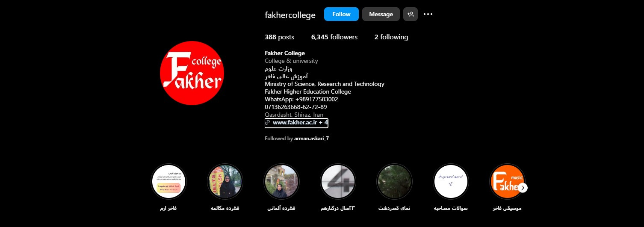Open the ۳۳سال درکنارهم highlight
The height and width of the screenshot is (227, 644).
(338, 182)
